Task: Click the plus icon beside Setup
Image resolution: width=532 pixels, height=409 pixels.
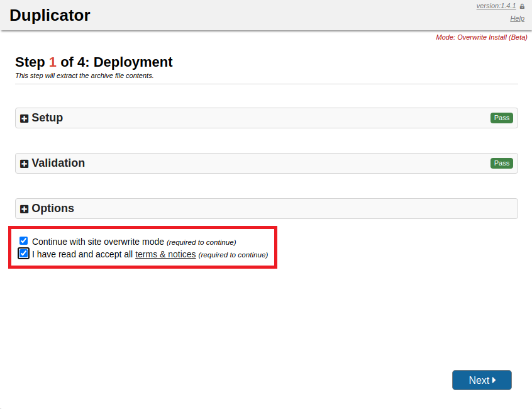Action: click(x=25, y=118)
